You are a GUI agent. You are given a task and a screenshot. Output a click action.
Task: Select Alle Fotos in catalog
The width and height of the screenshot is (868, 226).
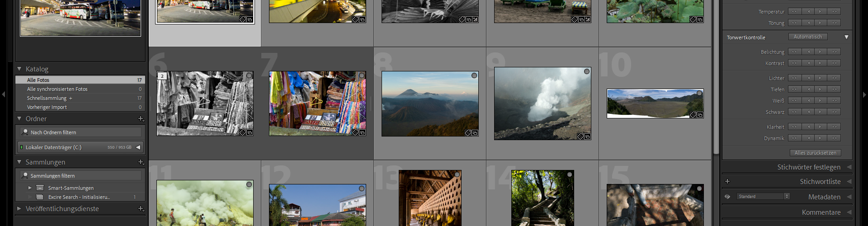click(80, 80)
